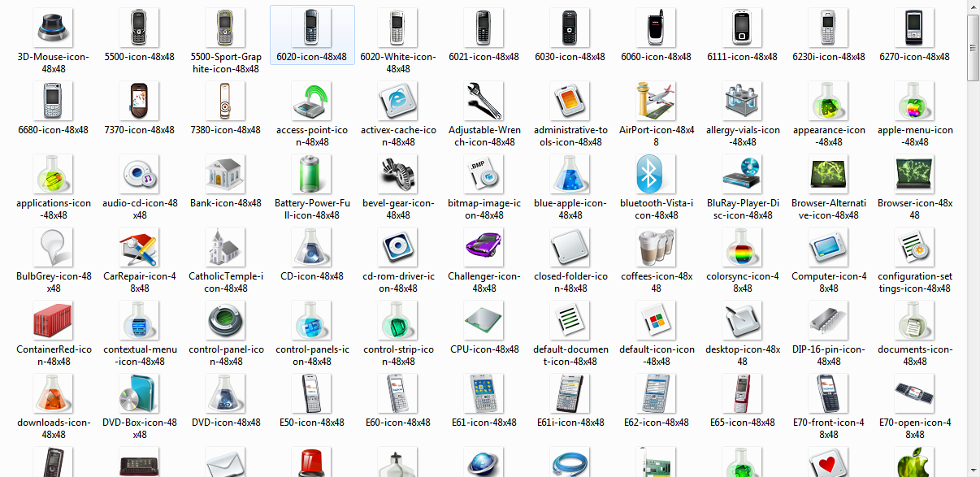This screenshot has width=980, height=477.
Task: Click the CPU-icon-48x48 chip icon
Action: [484, 320]
